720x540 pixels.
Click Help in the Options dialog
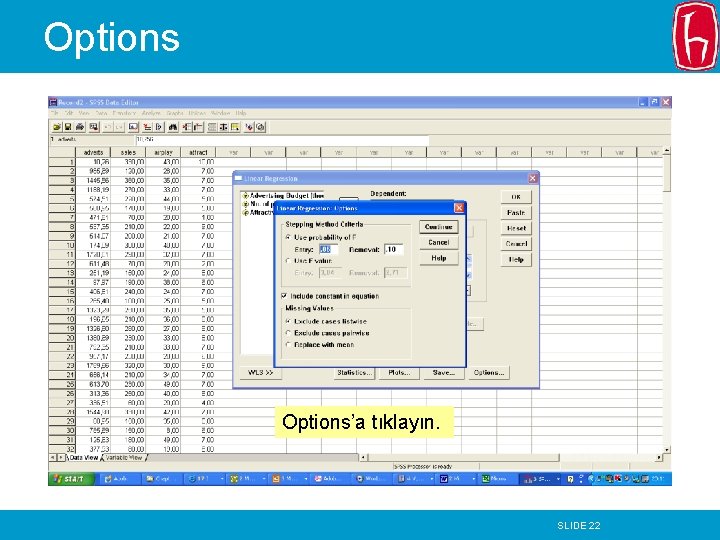(439, 258)
